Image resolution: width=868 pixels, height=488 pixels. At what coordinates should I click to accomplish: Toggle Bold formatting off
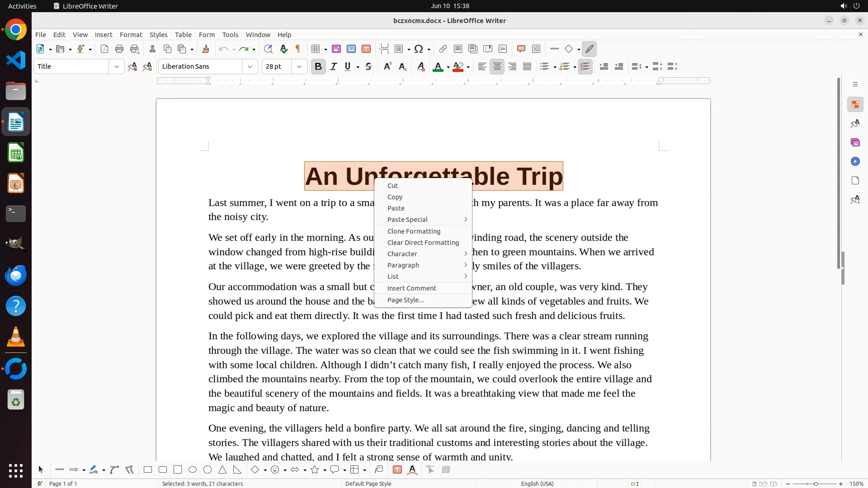[318, 67]
